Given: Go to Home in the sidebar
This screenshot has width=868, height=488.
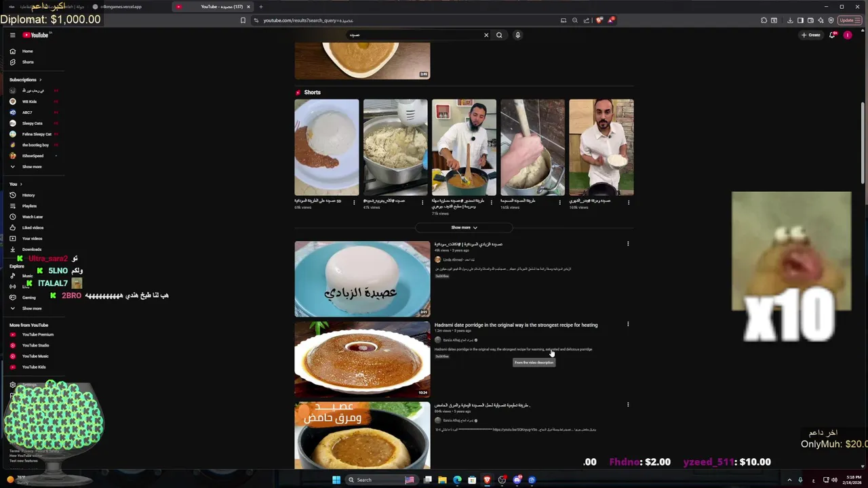Looking at the screenshot, I should pyautogui.click(x=27, y=52).
